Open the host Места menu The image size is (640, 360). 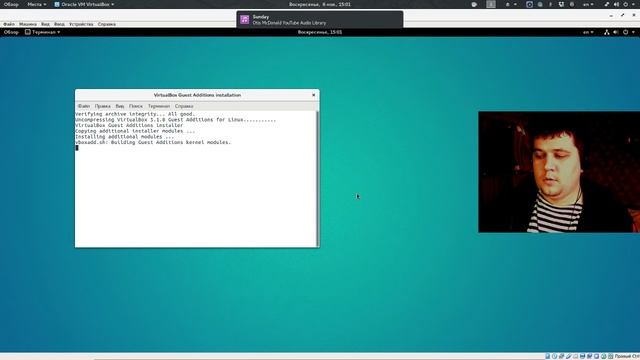(x=36, y=4)
